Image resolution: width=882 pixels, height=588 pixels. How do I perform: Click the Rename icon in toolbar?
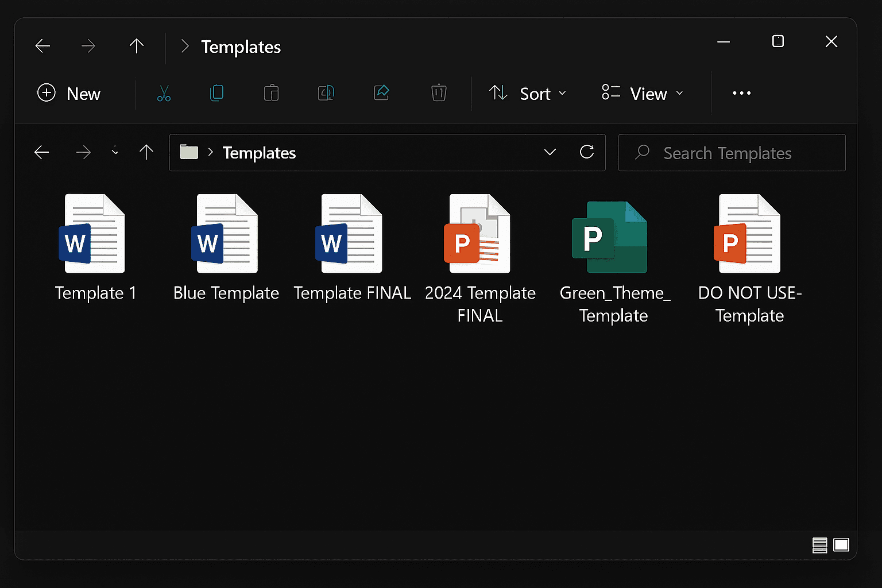[326, 93]
